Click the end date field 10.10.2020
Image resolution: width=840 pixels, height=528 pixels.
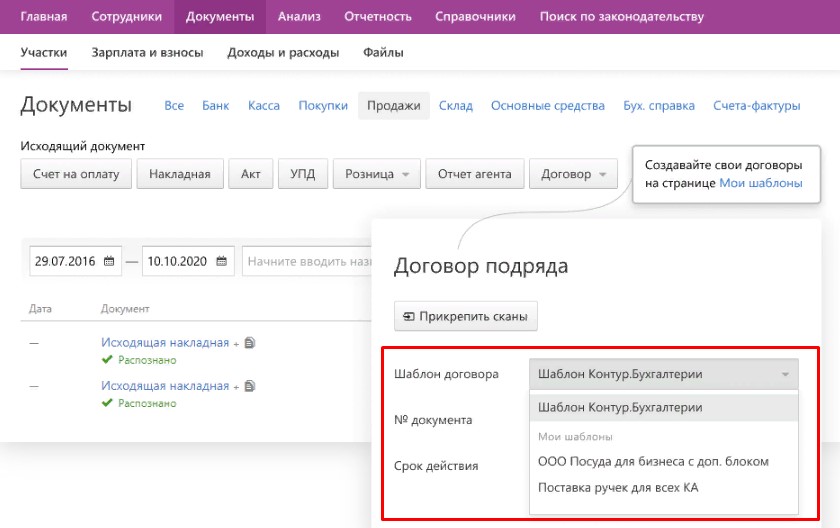tap(188, 261)
